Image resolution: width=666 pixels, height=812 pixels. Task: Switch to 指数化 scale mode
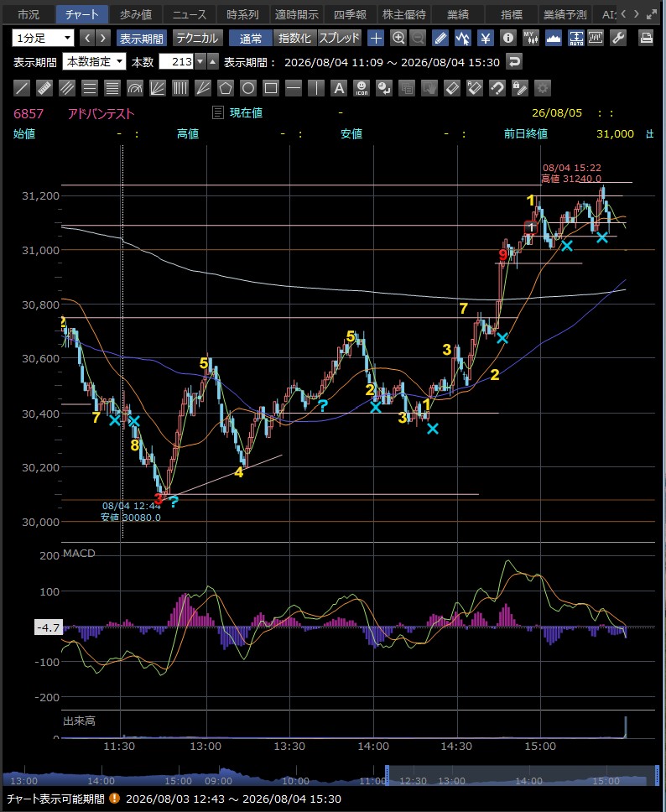click(294, 38)
